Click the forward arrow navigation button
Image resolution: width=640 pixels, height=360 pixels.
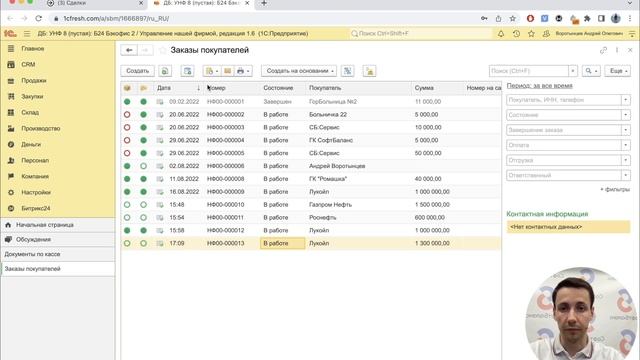click(145, 50)
